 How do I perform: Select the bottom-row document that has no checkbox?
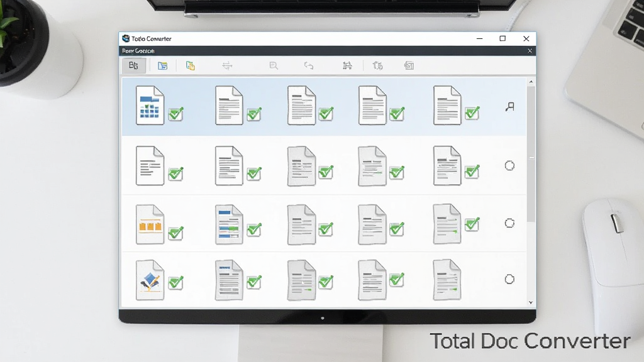click(447, 280)
